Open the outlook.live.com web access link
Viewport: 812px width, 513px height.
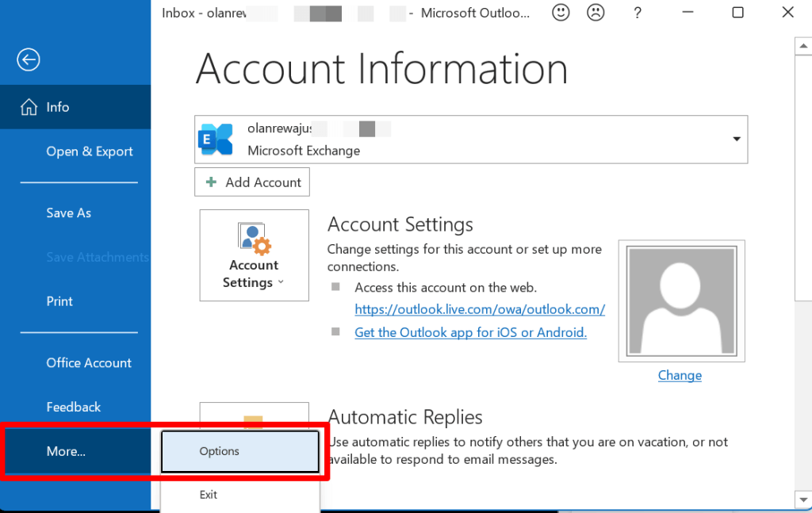click(x=480, y=309)
